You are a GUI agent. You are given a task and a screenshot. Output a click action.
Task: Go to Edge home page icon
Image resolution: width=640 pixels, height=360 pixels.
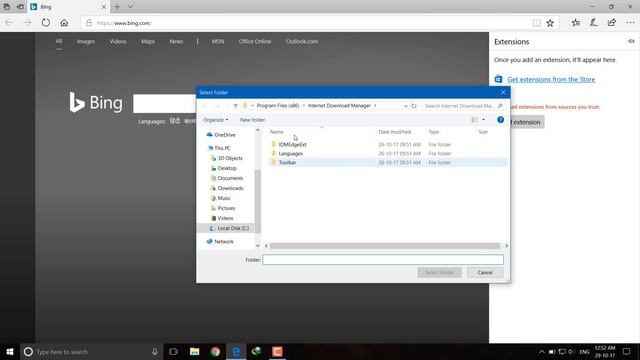tap(64, 23)
